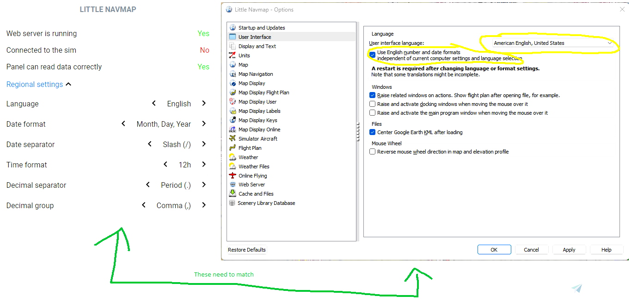Click the Map globe icon
Image resolution: width=644 pixels, height=302 pixels.
[233, 65]
